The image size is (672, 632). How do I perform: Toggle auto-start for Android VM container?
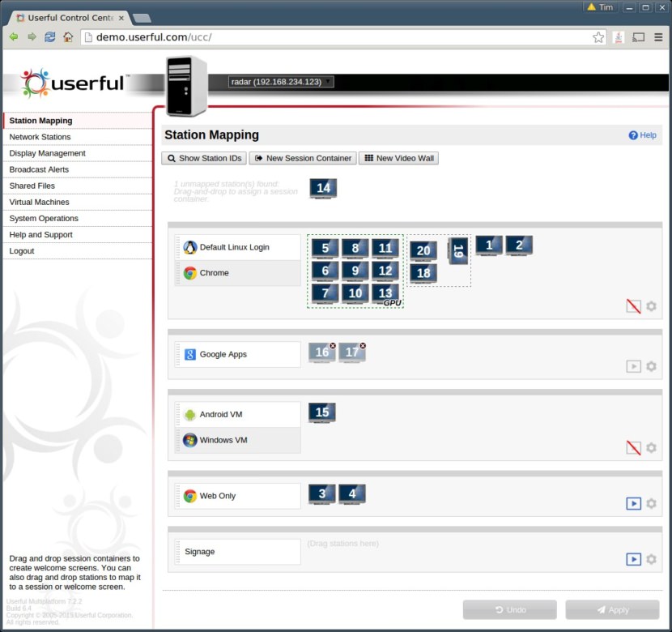[x=633, y=447]
